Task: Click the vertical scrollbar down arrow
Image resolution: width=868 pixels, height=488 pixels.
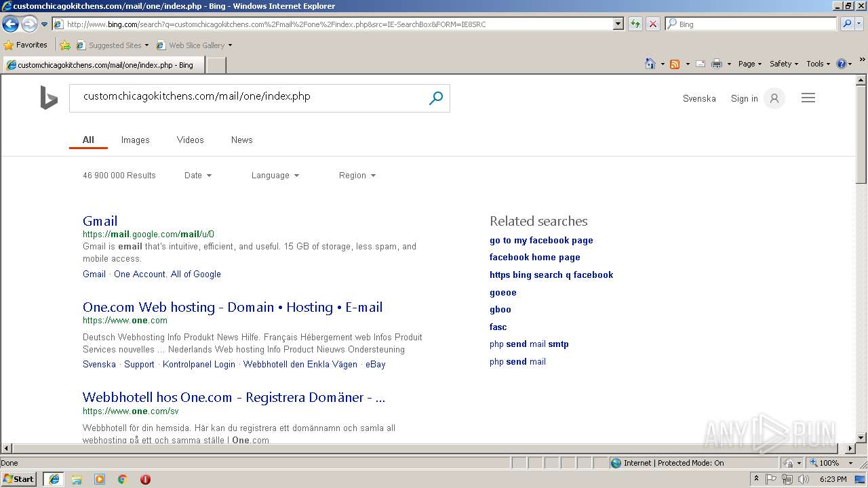Action: click(861, 438)
